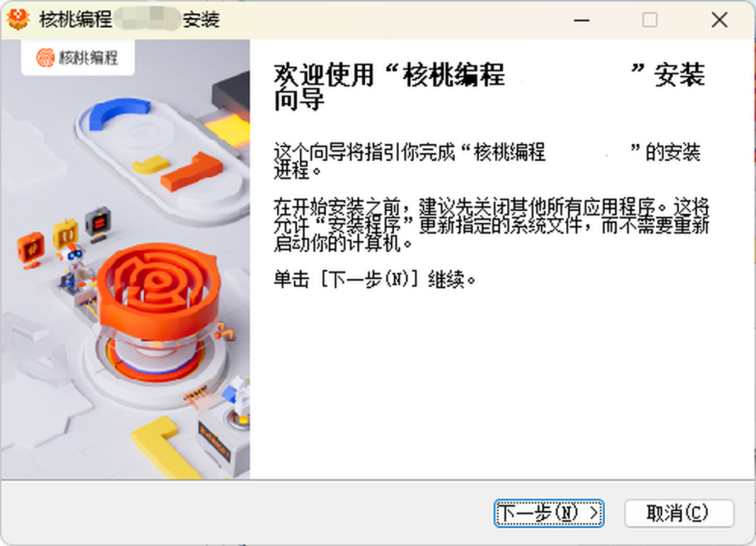Screen dimensions: 756x546
Task: Close the 核桃编程 installer window
Action: pos(719,20)
